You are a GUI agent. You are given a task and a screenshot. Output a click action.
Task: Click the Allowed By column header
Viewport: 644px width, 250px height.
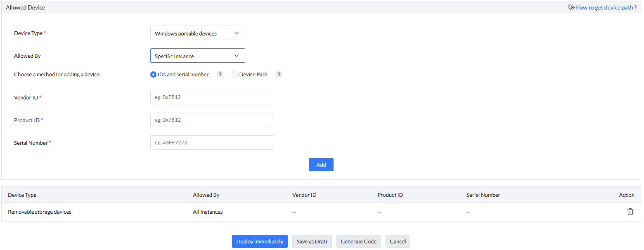pos(206,195)
